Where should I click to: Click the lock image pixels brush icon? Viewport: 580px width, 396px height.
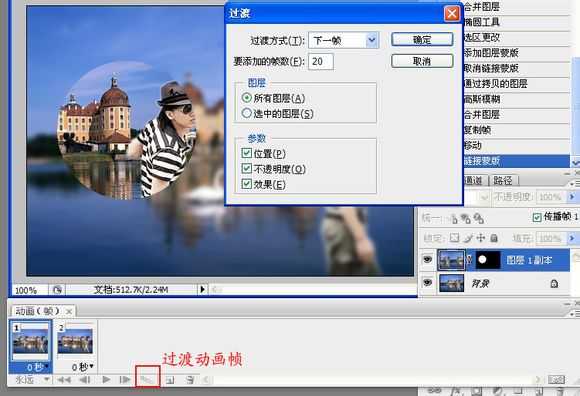(x=468, y=238)
